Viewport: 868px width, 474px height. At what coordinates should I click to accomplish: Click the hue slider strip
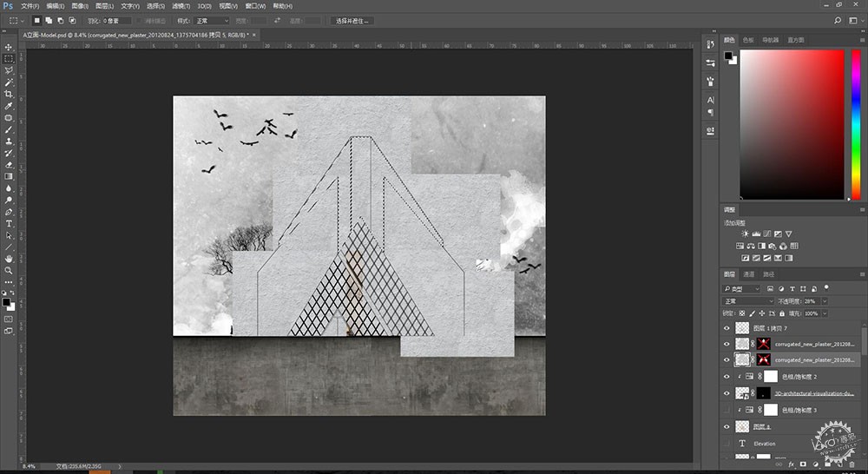pos(856,125)
